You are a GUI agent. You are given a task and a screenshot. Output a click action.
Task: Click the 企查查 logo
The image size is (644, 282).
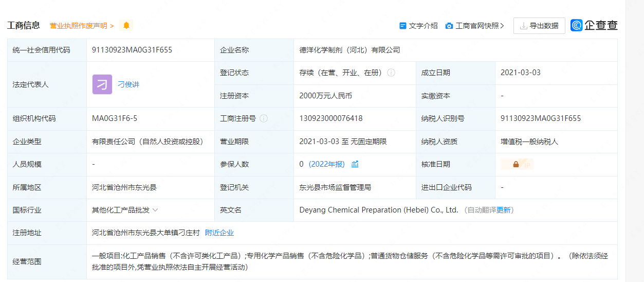coord(594,25)
